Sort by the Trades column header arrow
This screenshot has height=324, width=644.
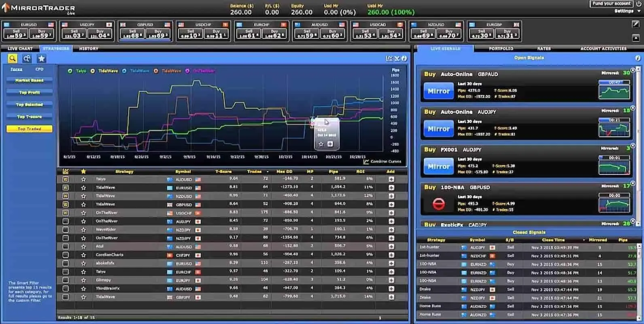pos(268,172)
